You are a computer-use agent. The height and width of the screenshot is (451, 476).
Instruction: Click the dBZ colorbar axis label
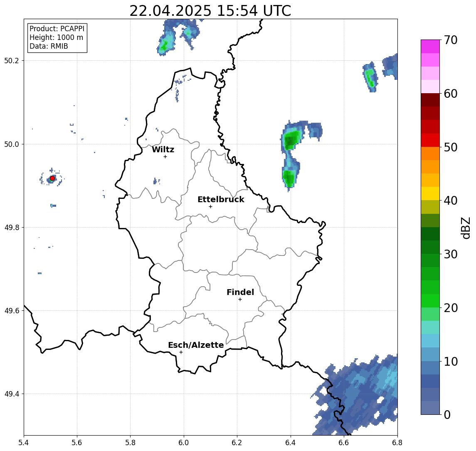click(466, 227)
